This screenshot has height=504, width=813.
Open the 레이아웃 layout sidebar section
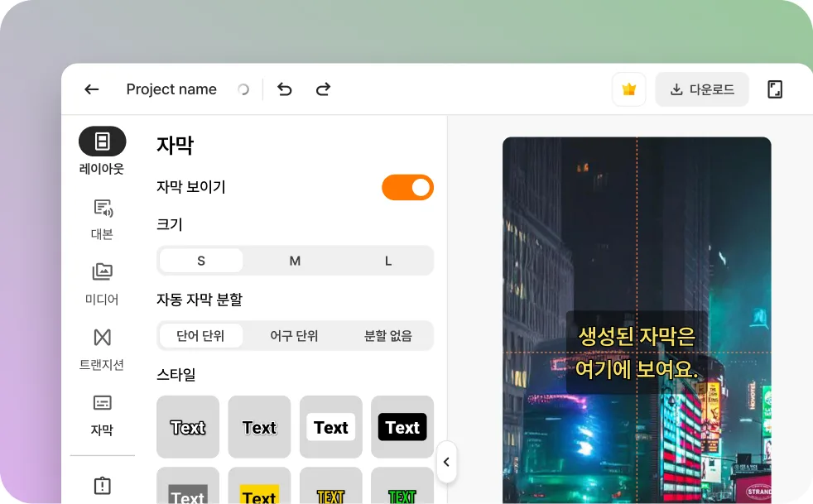click(102, 151)
